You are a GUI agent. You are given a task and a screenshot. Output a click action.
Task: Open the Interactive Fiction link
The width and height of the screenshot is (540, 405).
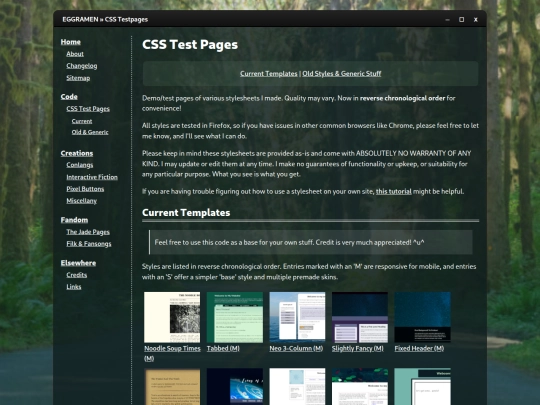click(x=92, y=177)
